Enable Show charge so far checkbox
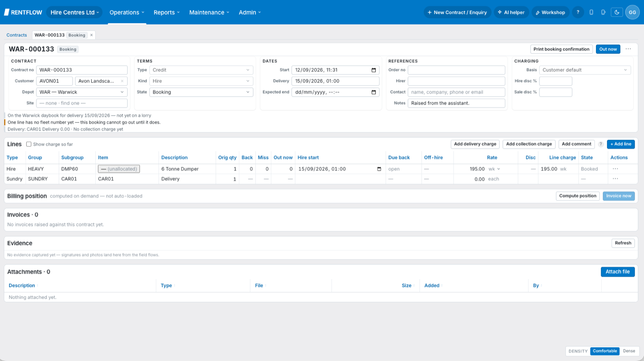The height and width of the screenshot is (361, 644). click(29, 144)
